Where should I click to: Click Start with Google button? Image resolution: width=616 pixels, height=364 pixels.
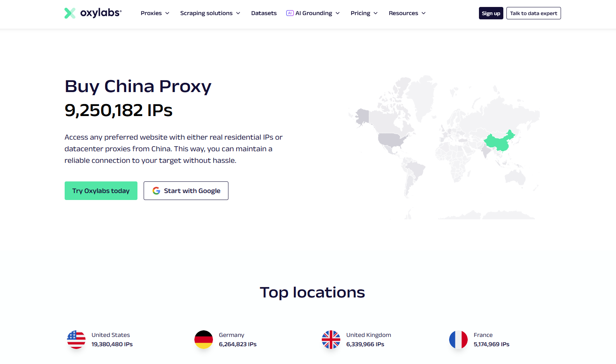(186, 191)
